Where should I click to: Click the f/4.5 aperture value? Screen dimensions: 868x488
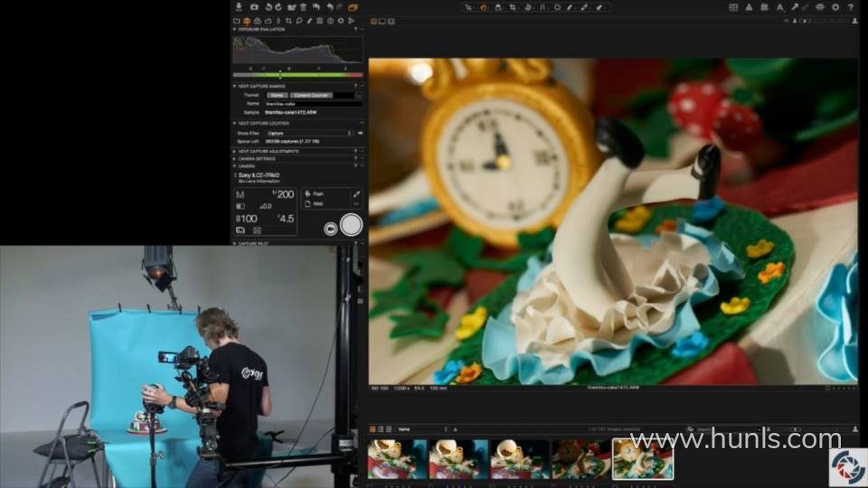pos(285,219)
